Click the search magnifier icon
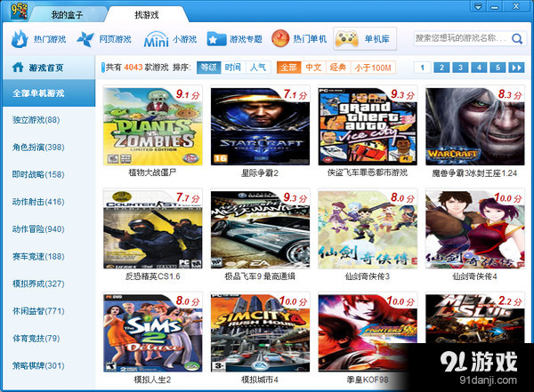534x392 pixels. point(517,39)
